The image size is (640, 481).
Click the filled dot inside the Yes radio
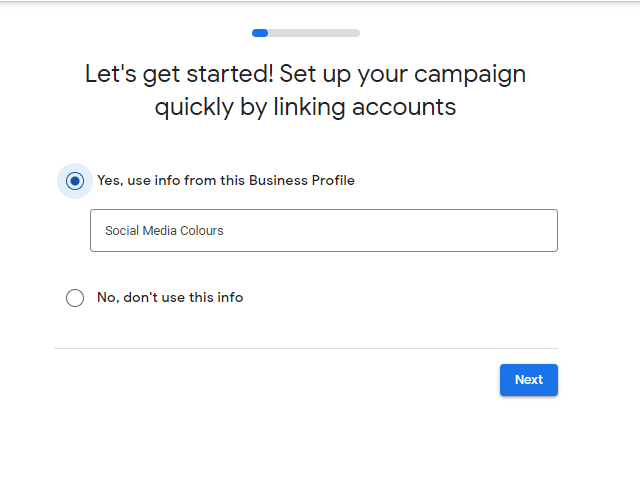pos(75,181)
